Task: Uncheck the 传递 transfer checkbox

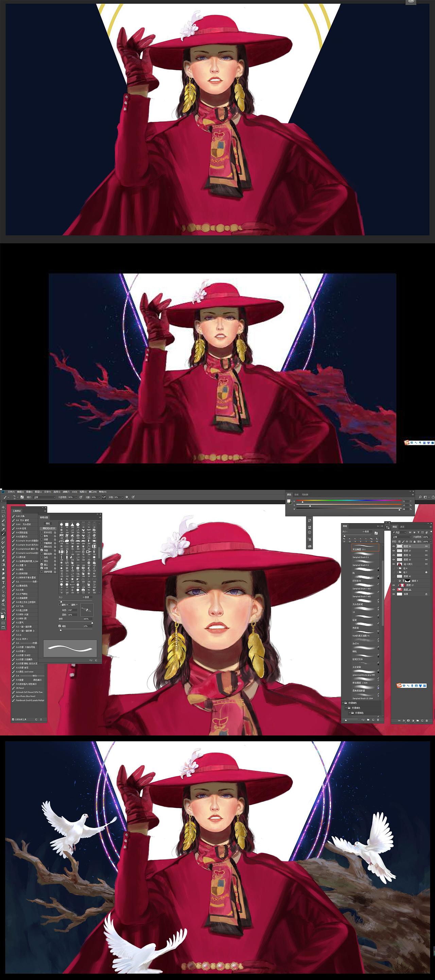Action: [x=41, y=550]
